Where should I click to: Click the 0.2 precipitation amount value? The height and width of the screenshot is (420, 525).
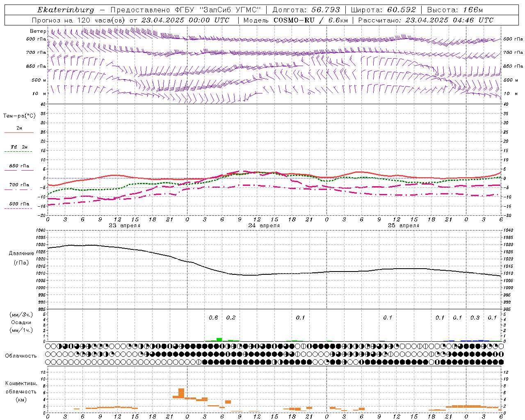coord(231,317)
